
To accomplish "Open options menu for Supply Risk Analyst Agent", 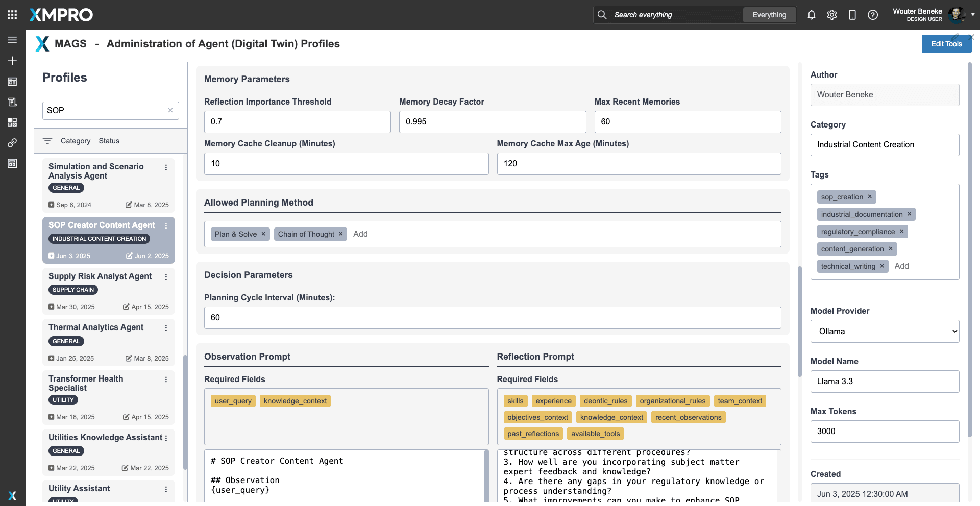I will pos(166,277).
